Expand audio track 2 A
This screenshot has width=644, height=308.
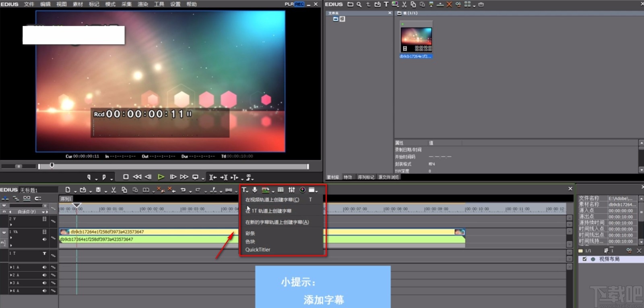11,275
